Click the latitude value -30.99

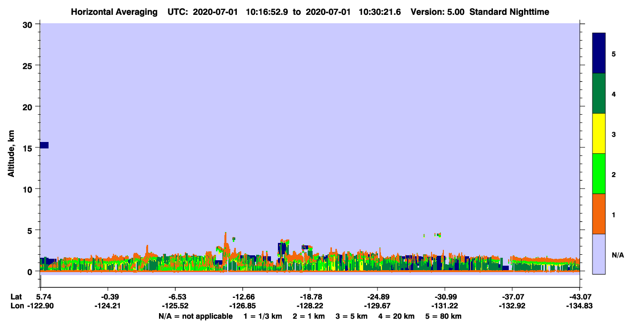[x=444, y=297]
